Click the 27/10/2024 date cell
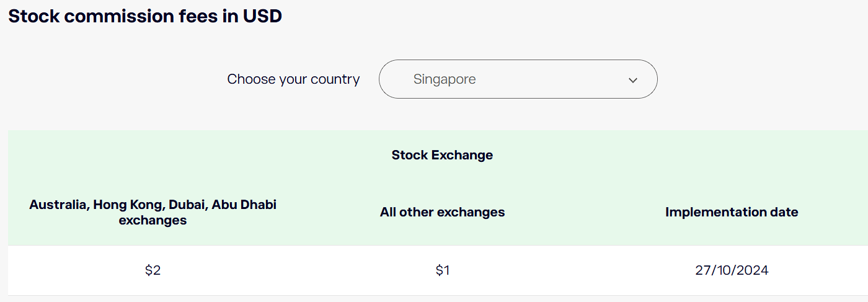Screen dimensions: 868x302 [732, 270]
